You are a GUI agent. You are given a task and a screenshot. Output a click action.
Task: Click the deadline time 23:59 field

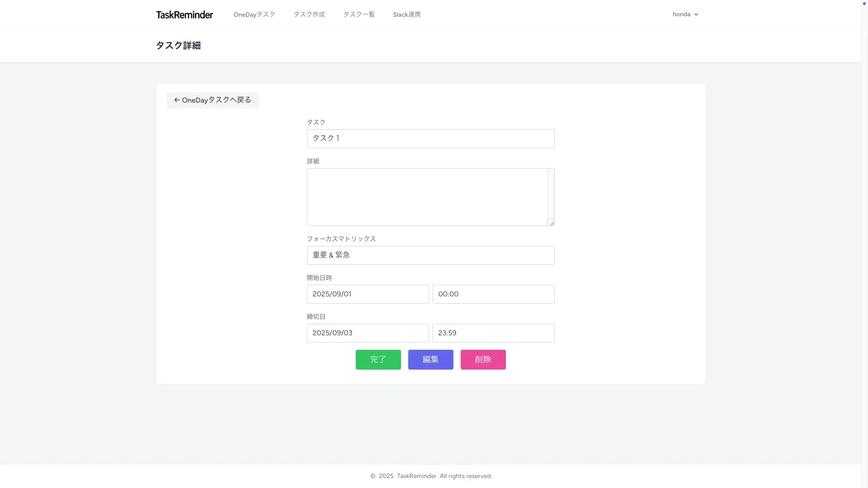pyautogui.click(x=493, y=333)
